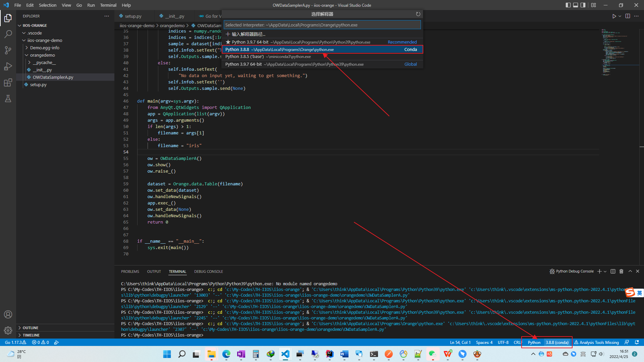The height and width of the screenshot is (362, 644).
Task: Select Python 3.8.5 base miniconda interpreter
Action: click(x=322, y=57)
